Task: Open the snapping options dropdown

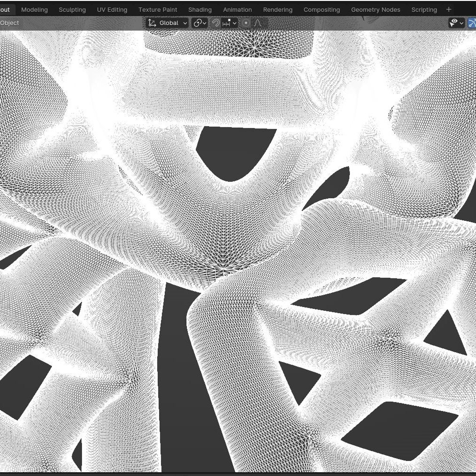Action: [x=229, y=23]
